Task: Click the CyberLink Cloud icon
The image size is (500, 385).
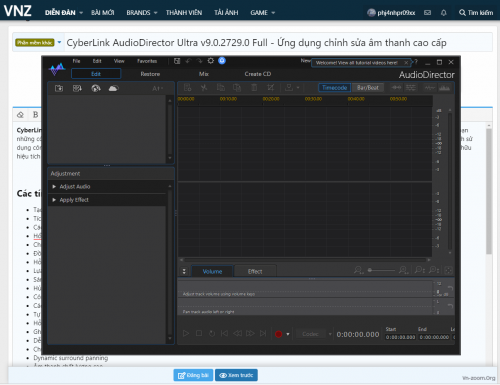Action: [x=113, y=88]
